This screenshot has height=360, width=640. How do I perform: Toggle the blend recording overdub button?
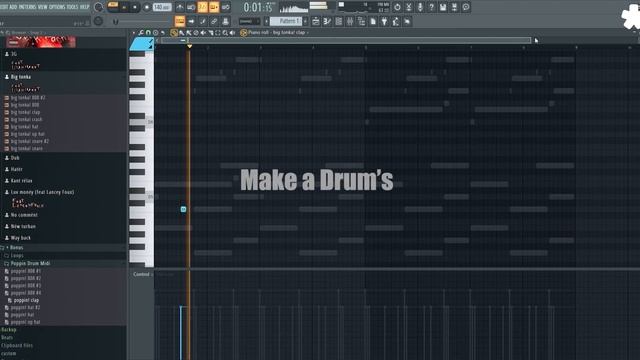214,7
